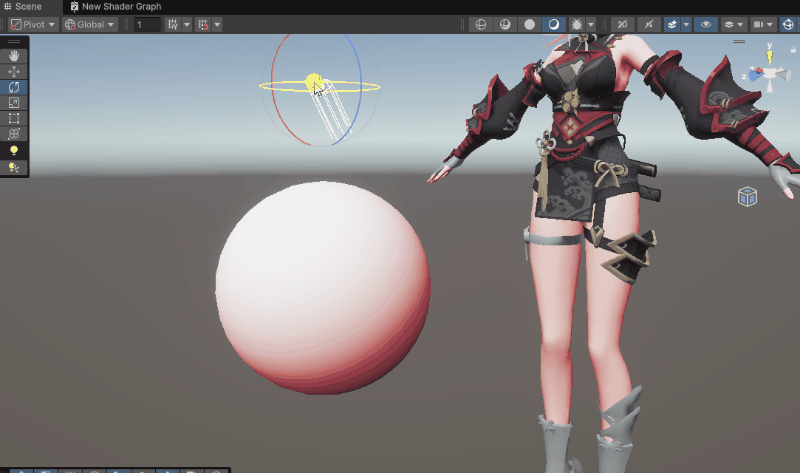
Task: Open scene effects dropdown arrow
Action: click(x=686, y=24)
